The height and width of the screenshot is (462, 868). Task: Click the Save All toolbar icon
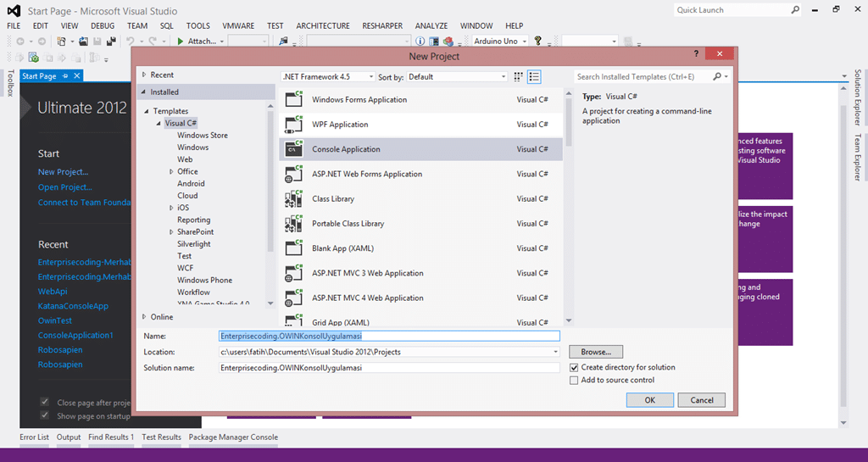pos(111,41)
